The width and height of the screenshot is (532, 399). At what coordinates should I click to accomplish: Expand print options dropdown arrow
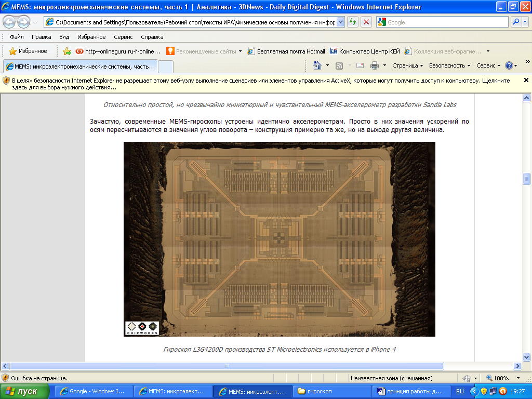[x=384, y=65]
